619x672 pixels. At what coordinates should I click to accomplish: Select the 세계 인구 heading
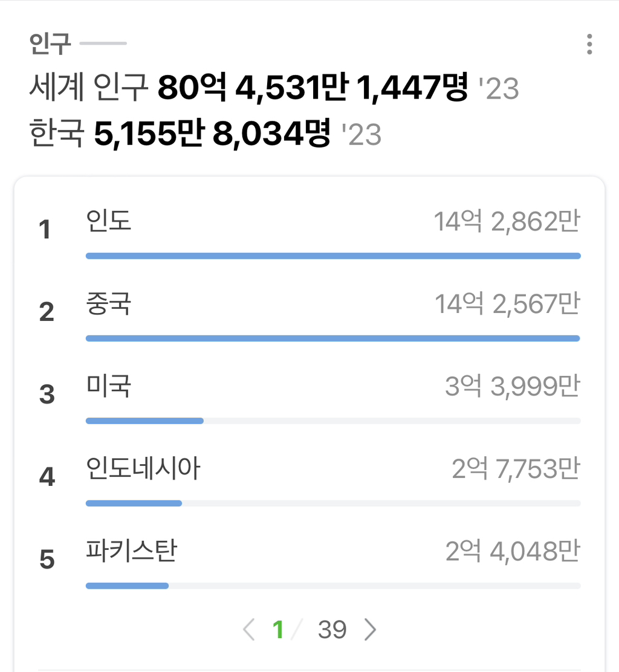click(x=88, y=88)
